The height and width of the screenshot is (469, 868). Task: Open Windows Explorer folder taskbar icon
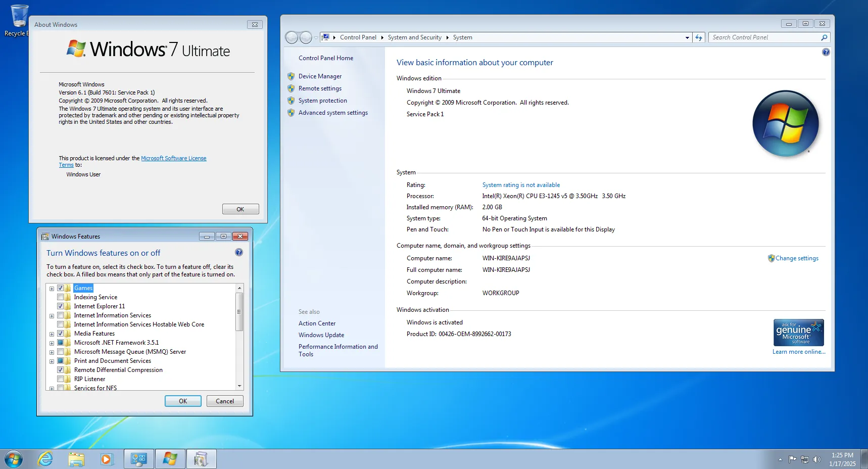pos(76,459)
